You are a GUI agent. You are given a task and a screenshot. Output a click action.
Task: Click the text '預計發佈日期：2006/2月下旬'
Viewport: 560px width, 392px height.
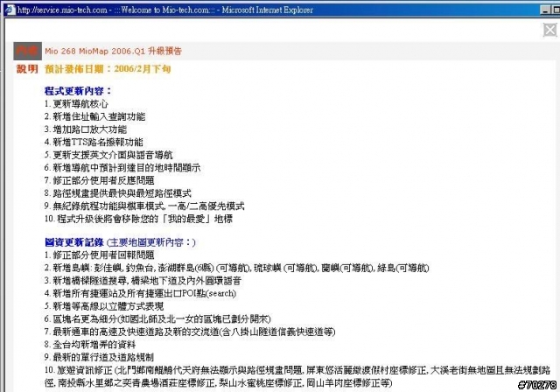(108, 69)
